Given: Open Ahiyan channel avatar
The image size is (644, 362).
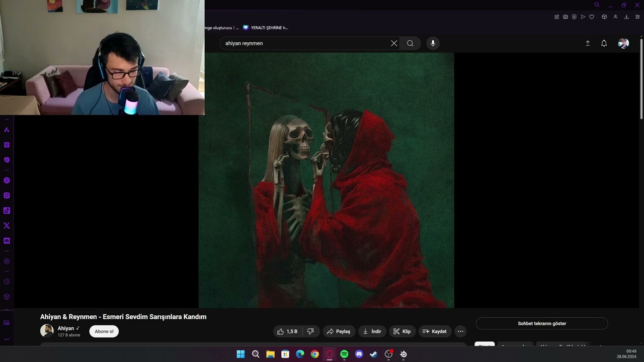Looking at the screenshot, I should pyautogui.click(x=47, y=330).
